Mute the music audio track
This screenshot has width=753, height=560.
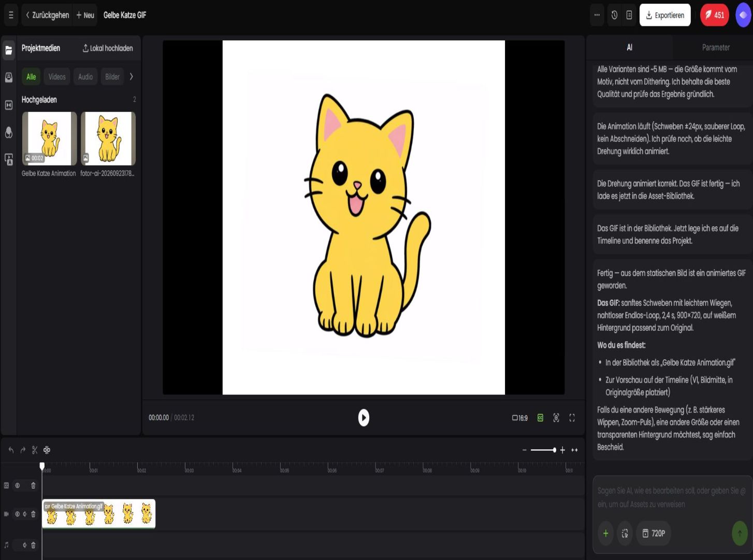pyautogui.click(x=24, y=545)
